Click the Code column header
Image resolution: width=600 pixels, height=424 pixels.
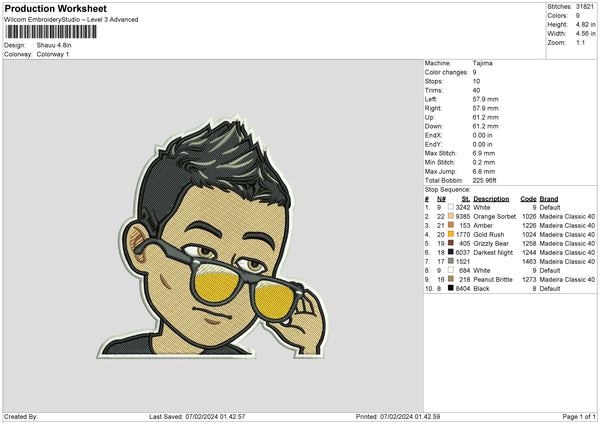coord(528,199)
